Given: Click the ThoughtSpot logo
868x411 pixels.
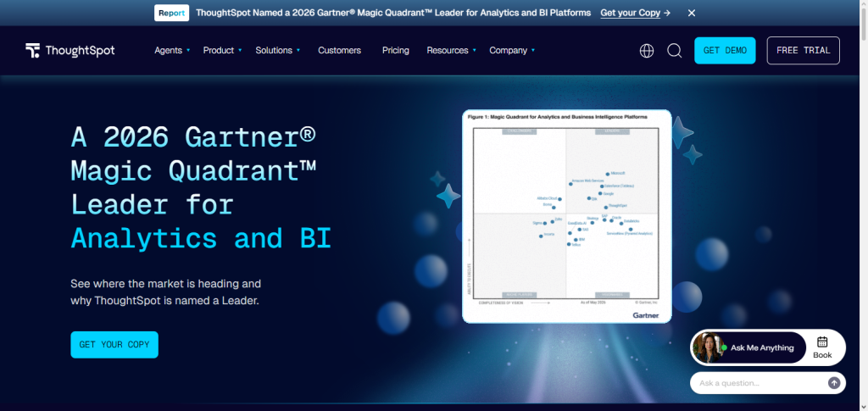Looking at the screenshot, I should [70, 50].
